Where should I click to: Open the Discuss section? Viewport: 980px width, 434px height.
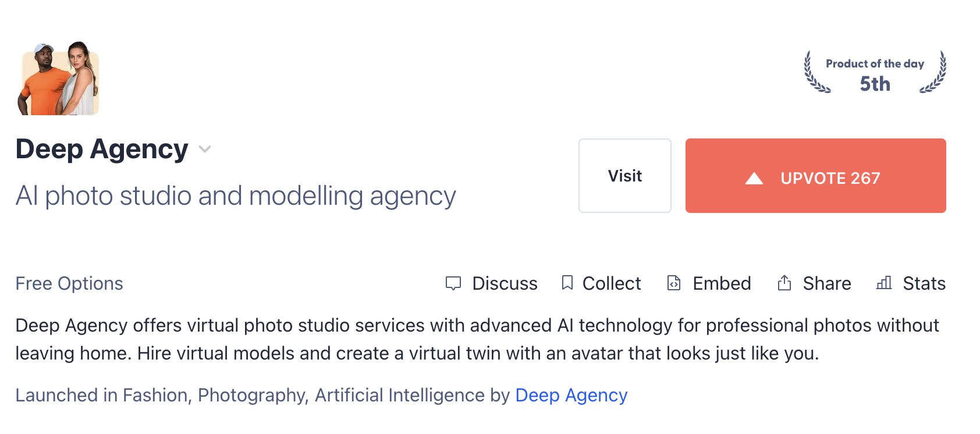(x=491, y=283)
